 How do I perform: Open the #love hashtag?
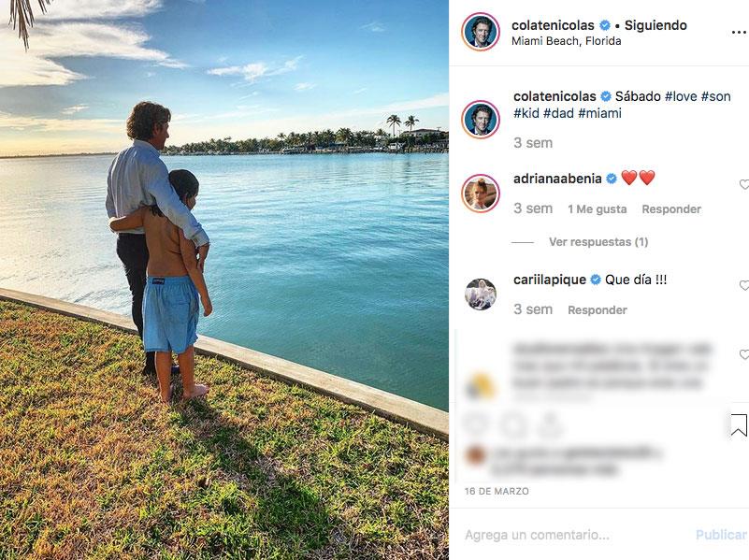[x=680, y=96]
